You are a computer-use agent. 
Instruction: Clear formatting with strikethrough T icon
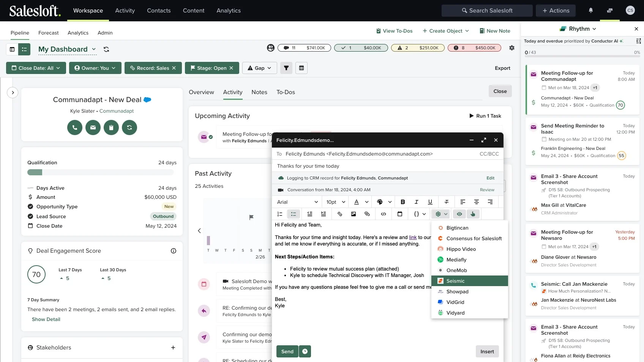point(447,202)
